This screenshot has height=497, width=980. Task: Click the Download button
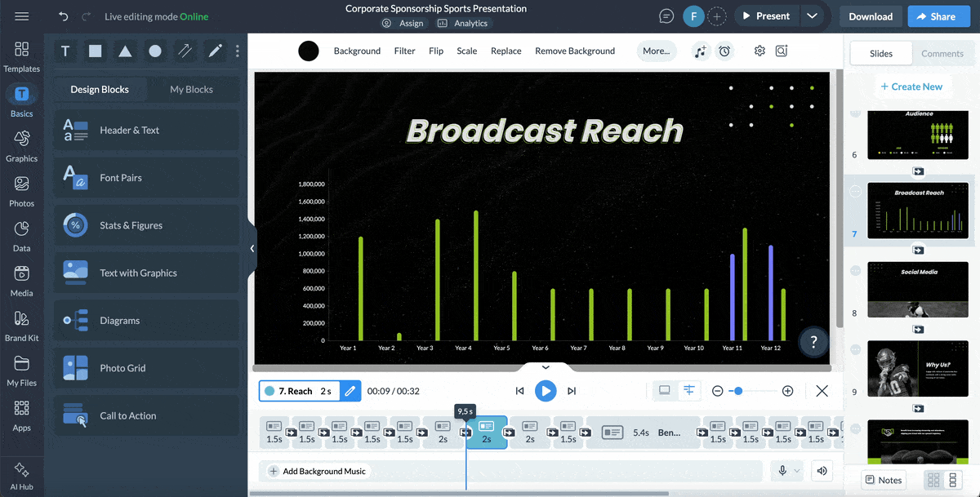(x=870, y=16)
